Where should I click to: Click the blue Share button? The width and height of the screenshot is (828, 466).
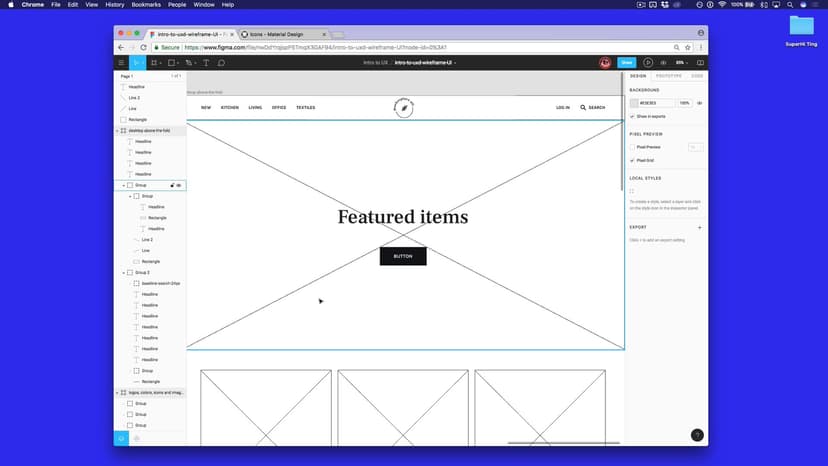coord(627,62)
